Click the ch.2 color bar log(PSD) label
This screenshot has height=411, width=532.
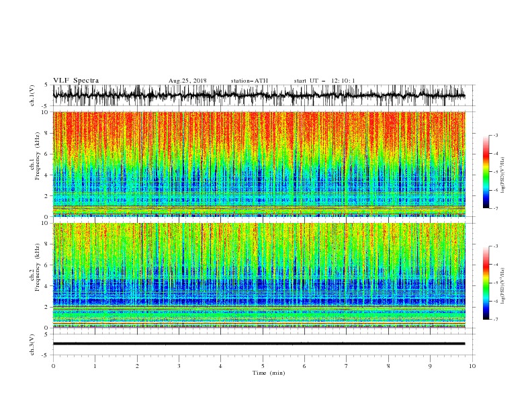503,285
